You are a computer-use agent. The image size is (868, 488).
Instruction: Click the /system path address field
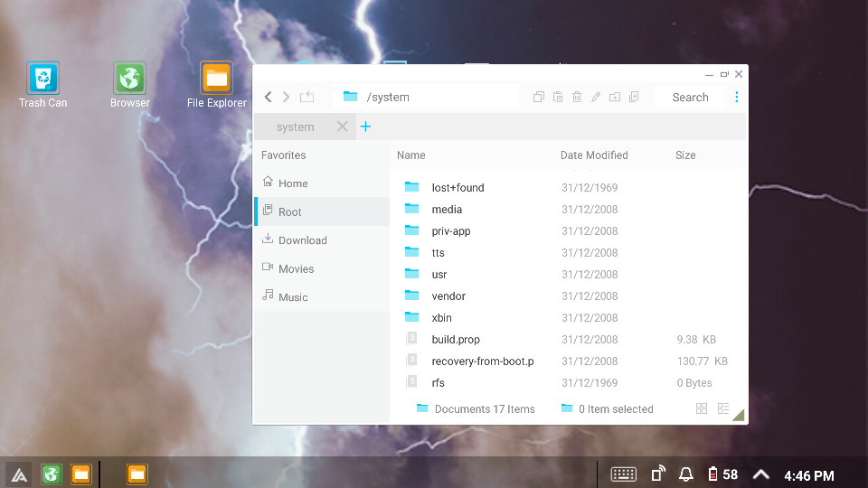[x=425, y=97]
